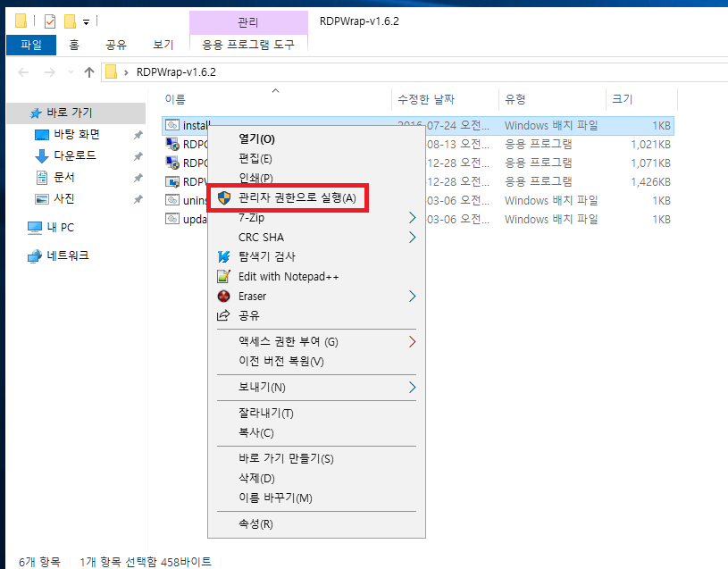
Task: Choose 열기(O) from context menu
Action: 256,139
